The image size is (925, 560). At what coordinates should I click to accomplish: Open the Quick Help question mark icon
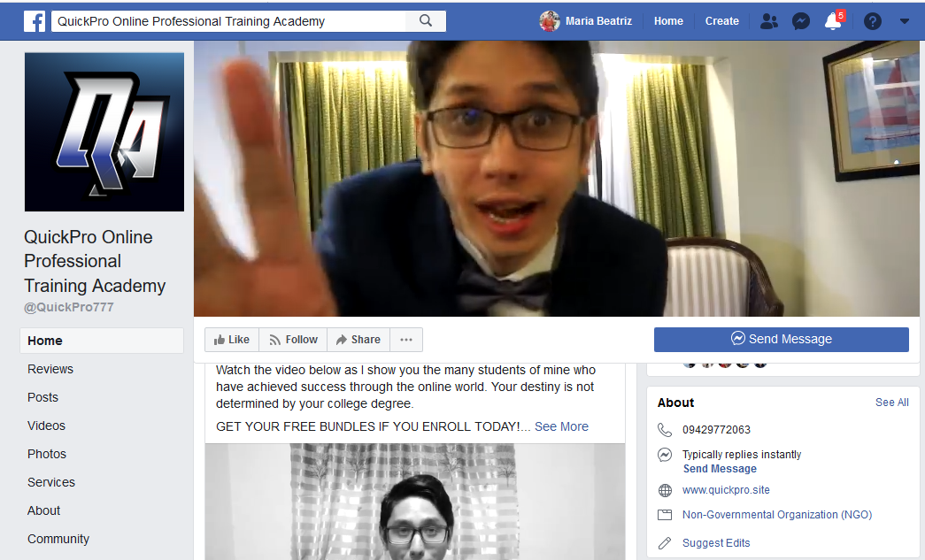coord(873,21)
